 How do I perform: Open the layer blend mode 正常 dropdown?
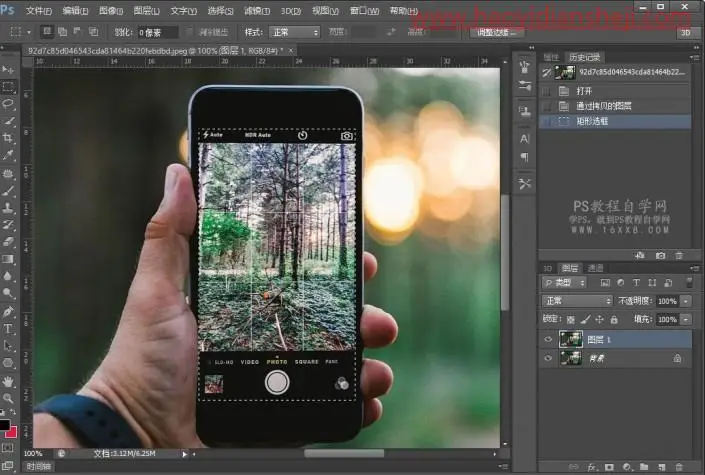pyautogui.click(x=577, y=300)
